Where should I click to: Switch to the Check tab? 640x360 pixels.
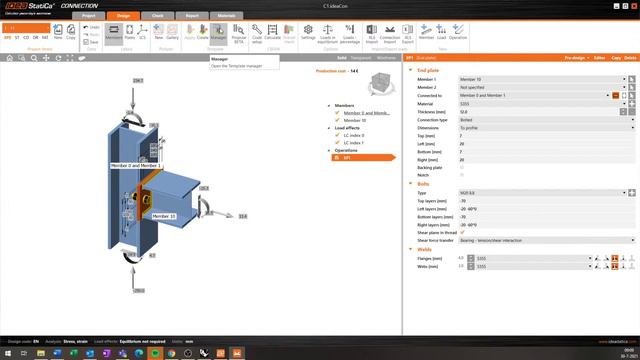pyautogui.click(x=158, y=16)
